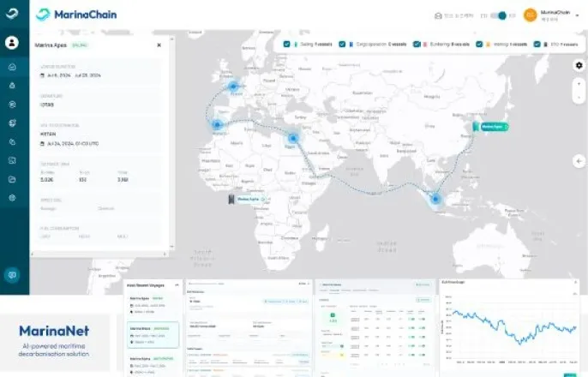Uncheck the last vessels filter checkbox

click(x=537, y=45)
